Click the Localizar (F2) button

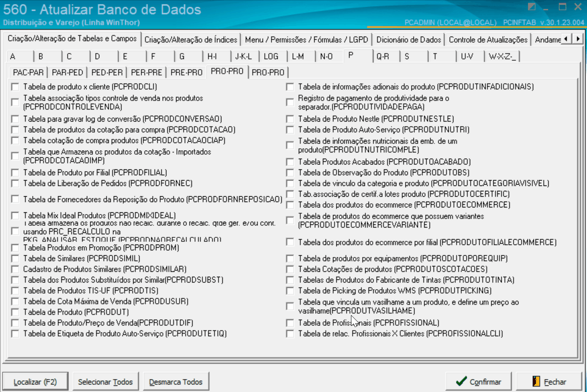(35, 382)
